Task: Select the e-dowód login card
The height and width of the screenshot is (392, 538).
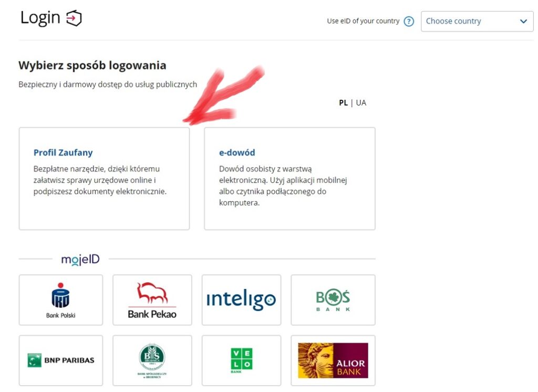Action: [289, 179]
